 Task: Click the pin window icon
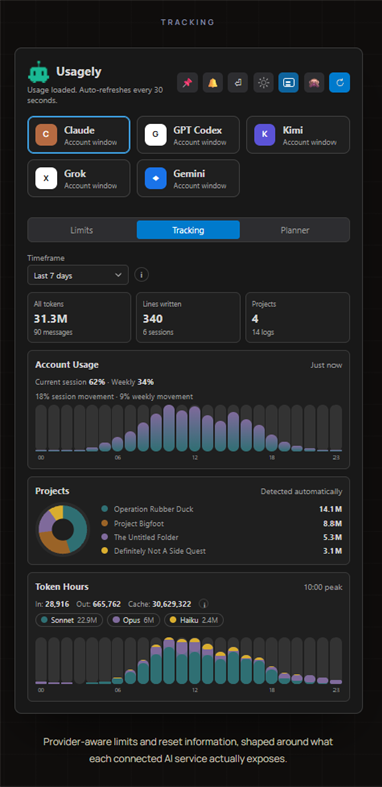point(187,83)
